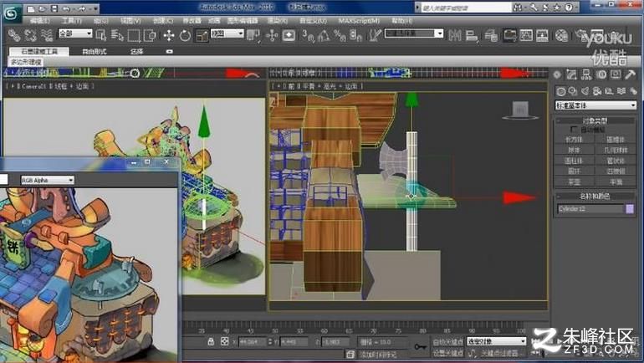Screen dimensions: 644x363
Task: Open the Views menu (视图)
Action: [130, 21]
